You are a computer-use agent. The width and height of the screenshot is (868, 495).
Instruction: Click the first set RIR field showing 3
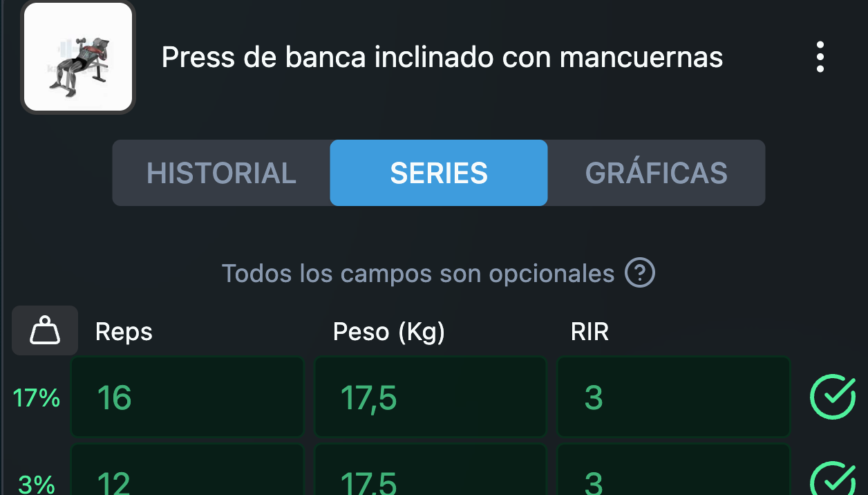[673, 397]
